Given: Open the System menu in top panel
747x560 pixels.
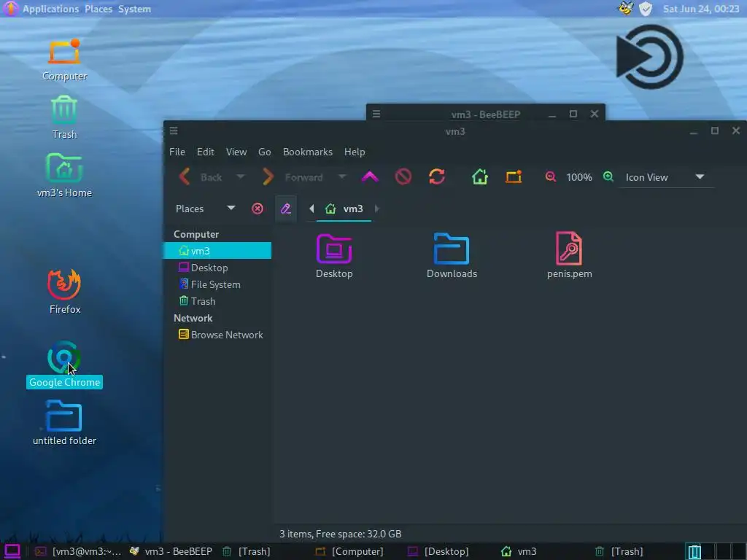Looking at the screenshot, I should point(134,9).
